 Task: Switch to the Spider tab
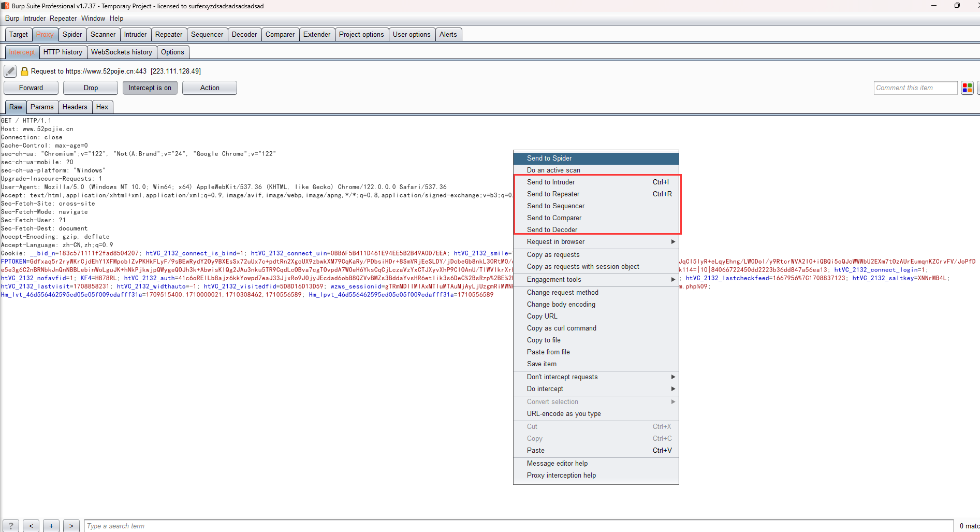pyautogui.click(x=72, y=35)
